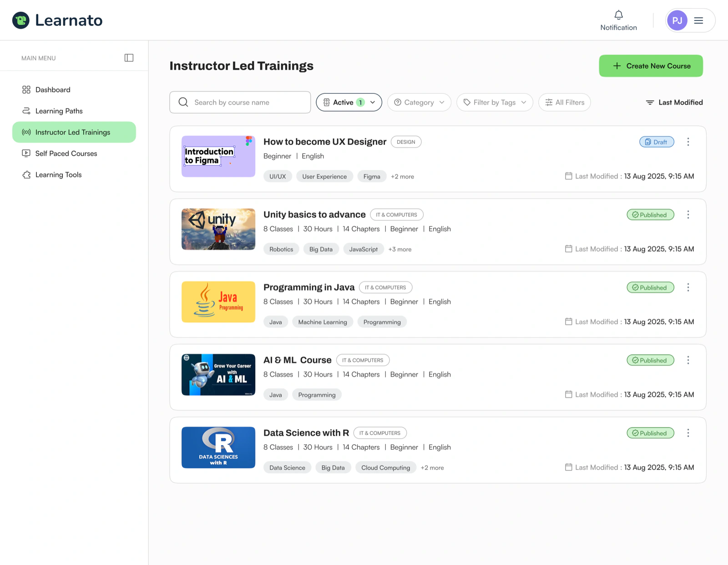Show the +3 more tags on Unity course

(x=399, y=249)
